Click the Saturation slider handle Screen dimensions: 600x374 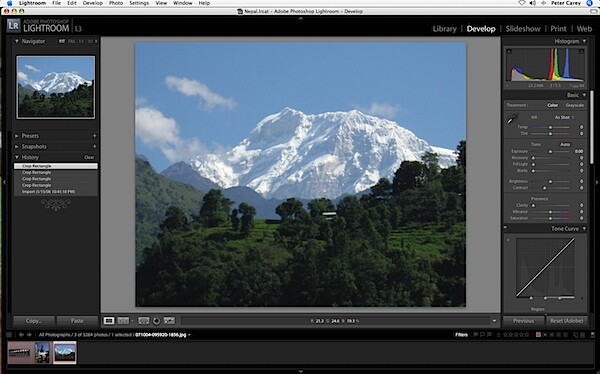[x=550, y=218]
